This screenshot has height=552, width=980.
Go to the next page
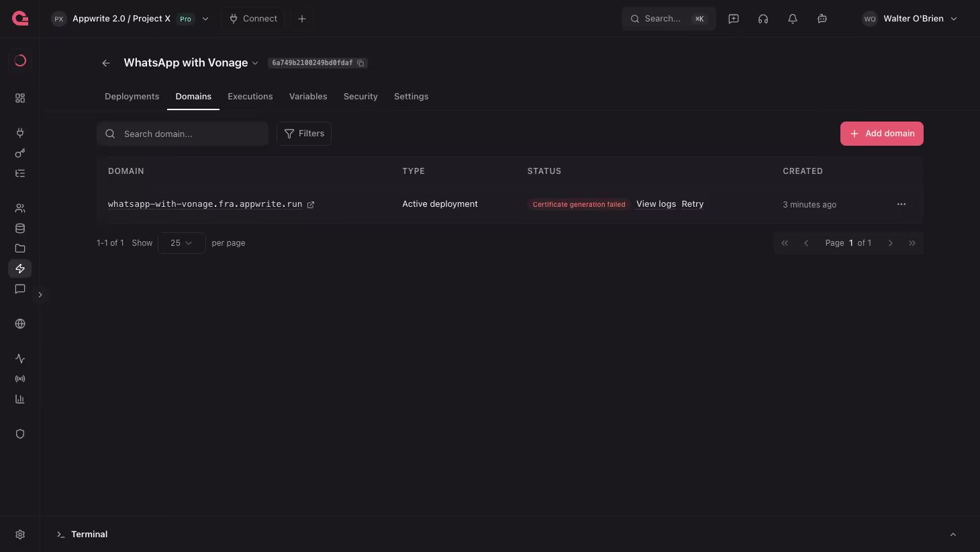891,243
